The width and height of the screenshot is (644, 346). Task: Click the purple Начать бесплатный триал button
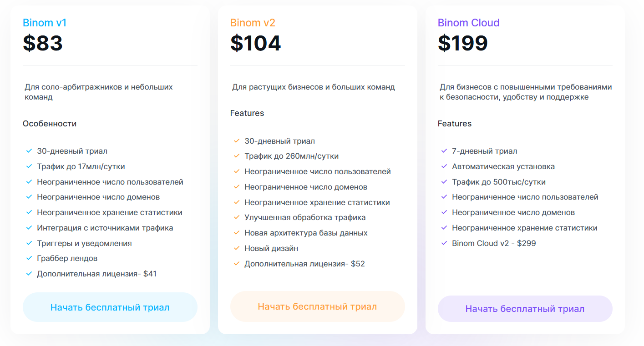click(525, 309)
